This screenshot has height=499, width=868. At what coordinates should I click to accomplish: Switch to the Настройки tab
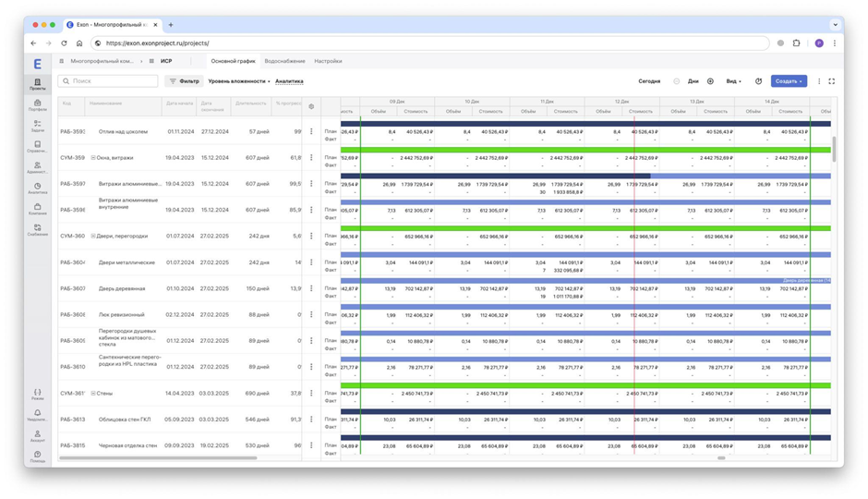pos(328,61)
